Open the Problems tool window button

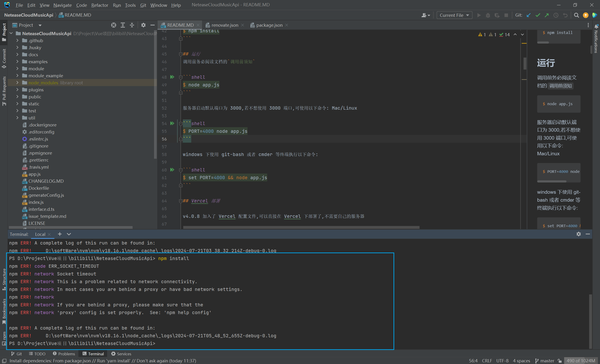tap(64, 353)
